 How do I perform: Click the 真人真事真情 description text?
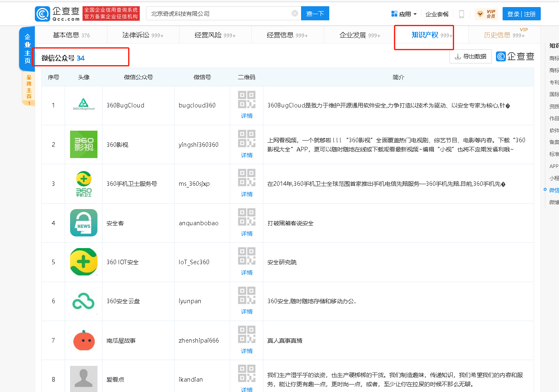[285, 341]
